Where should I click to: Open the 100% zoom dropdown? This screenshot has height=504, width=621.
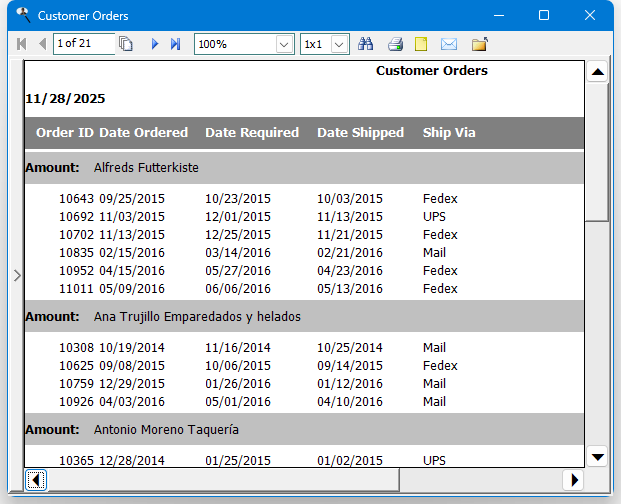tap(284, 44)
